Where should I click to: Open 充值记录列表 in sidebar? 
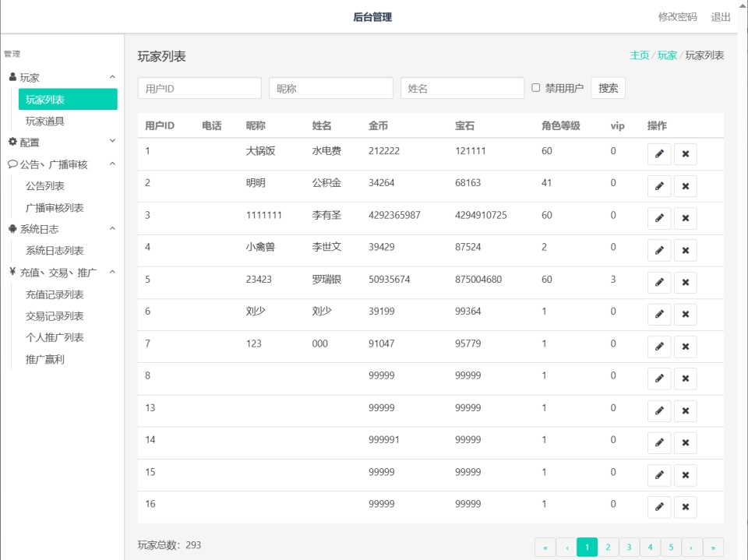(x=55, y=294)
